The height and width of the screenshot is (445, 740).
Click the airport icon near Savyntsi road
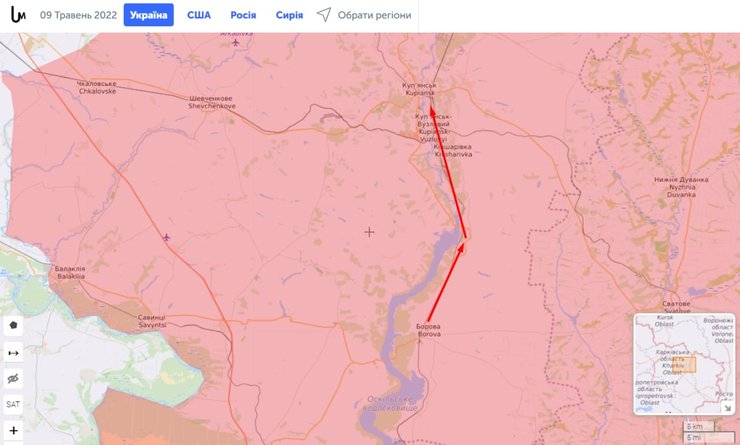point(166,237)
